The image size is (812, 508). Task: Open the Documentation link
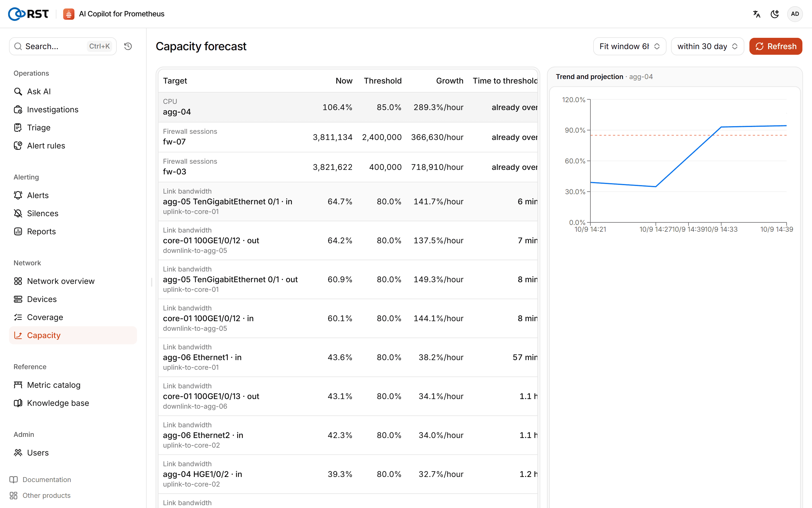(40, 480)
